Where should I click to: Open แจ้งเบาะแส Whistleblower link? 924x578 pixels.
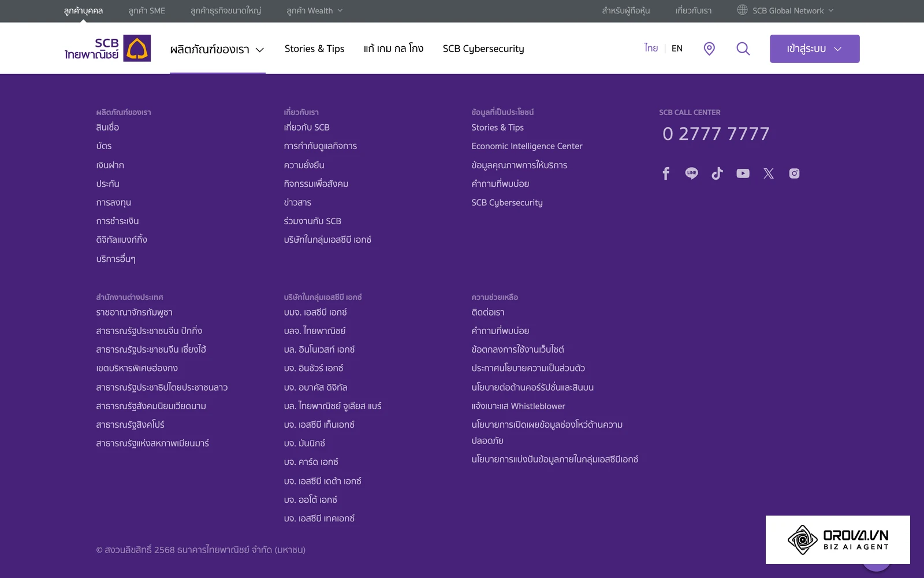(x=518, y=406)
